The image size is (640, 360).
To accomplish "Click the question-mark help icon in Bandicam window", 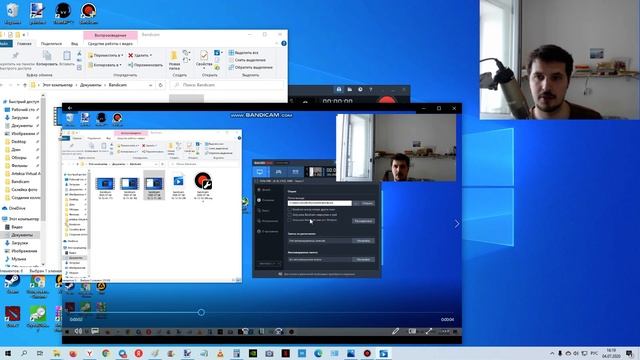I will pyautogui.click(x=371, y=89).
